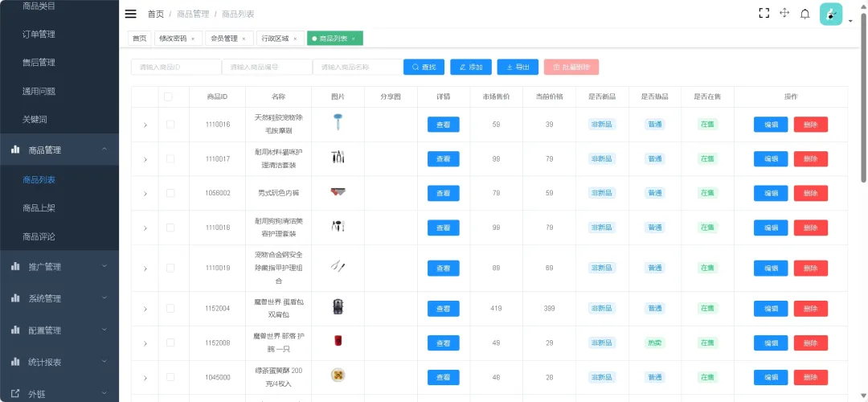The image size is (868, 402).
Task: Open notifications bell icon
Action: 805,14
